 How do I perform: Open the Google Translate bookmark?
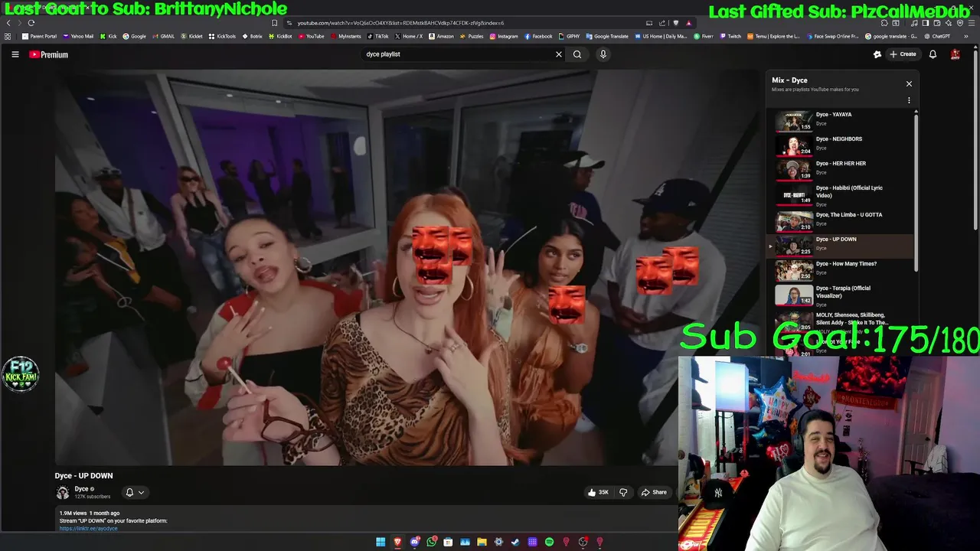point(607,36)
